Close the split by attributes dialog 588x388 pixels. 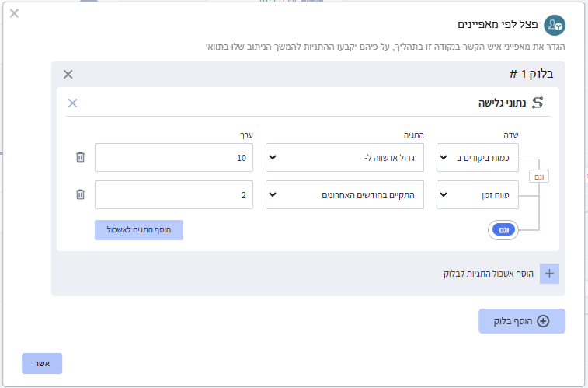tap(15, 14)
